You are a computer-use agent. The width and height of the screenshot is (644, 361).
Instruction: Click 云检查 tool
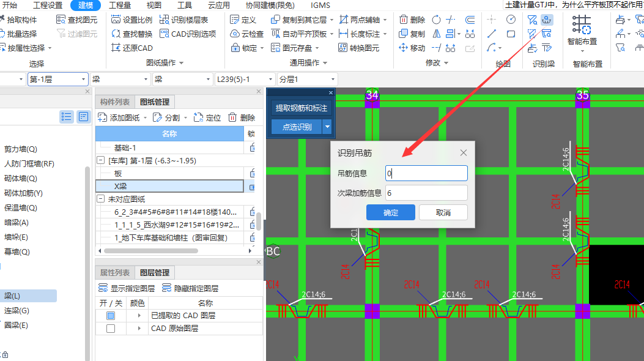click(x=247, y=34)
